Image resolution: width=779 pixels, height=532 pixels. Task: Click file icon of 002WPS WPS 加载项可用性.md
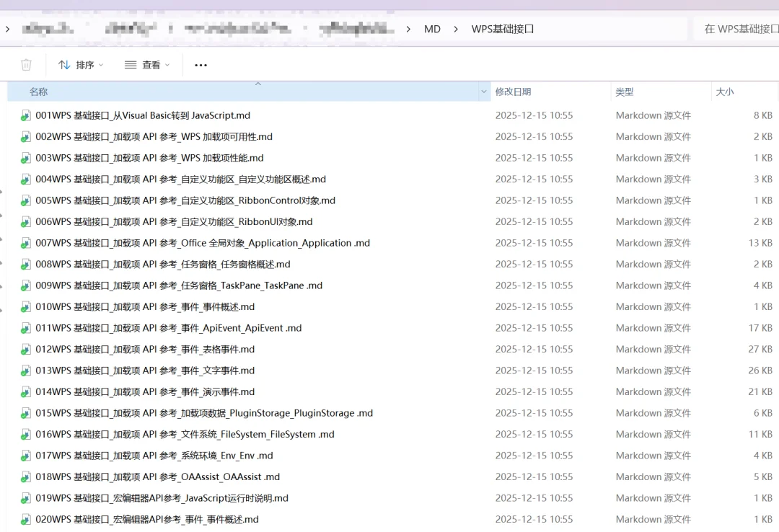point(26,137)
